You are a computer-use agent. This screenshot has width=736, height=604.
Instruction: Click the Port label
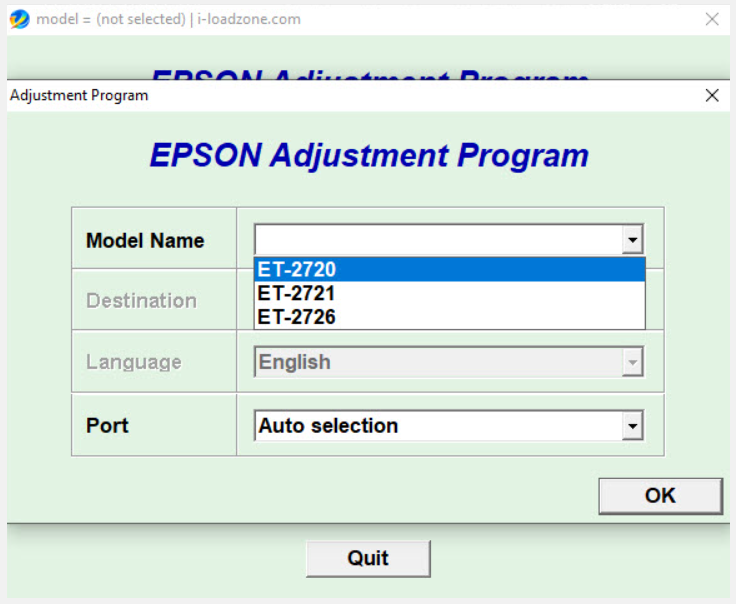pyautogui.click(x=107, y=426)
